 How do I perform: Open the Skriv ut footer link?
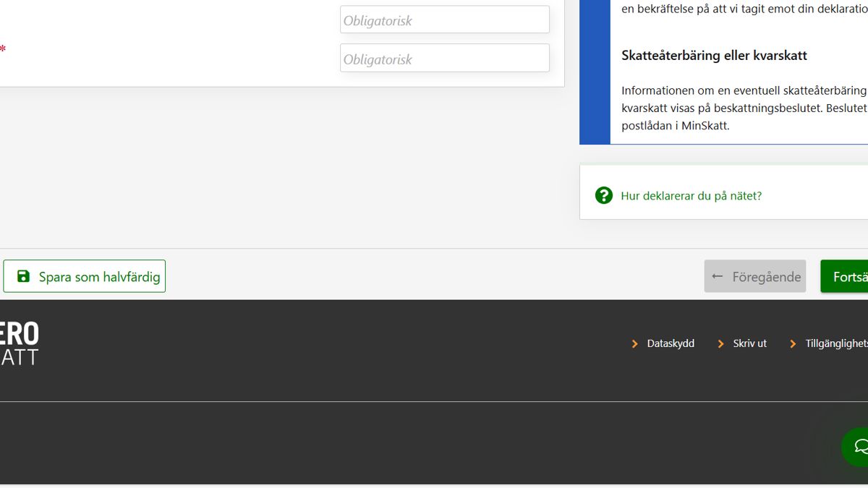click(749, 343)
